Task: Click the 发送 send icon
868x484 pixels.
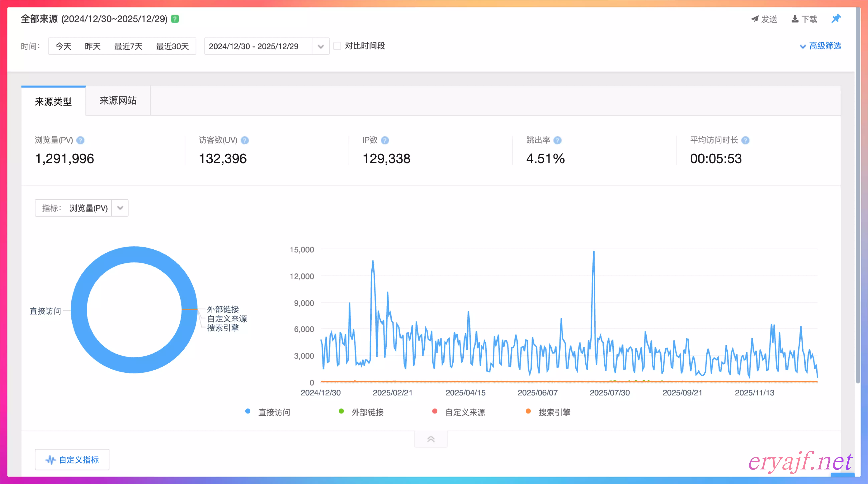Action: (x=755, y=19)
